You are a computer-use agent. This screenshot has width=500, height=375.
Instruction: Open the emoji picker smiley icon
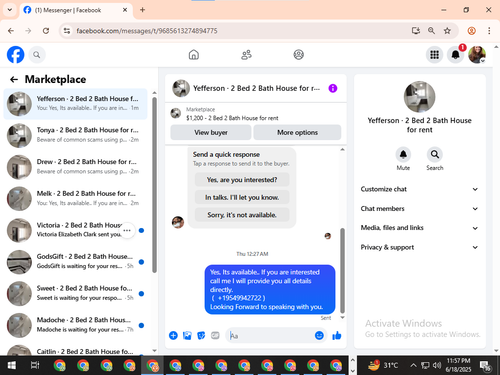point(319,335)
